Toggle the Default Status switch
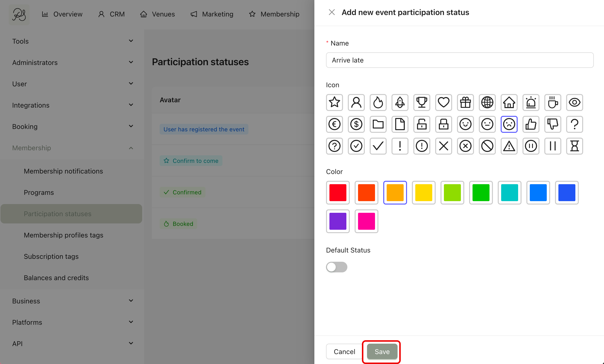Viewport: 604px width, 364px height. (336, 267)
